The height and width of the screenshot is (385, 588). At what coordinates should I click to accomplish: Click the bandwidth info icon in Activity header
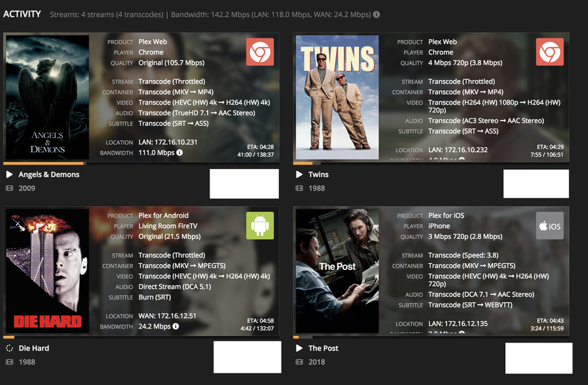[x=377, y=14]
